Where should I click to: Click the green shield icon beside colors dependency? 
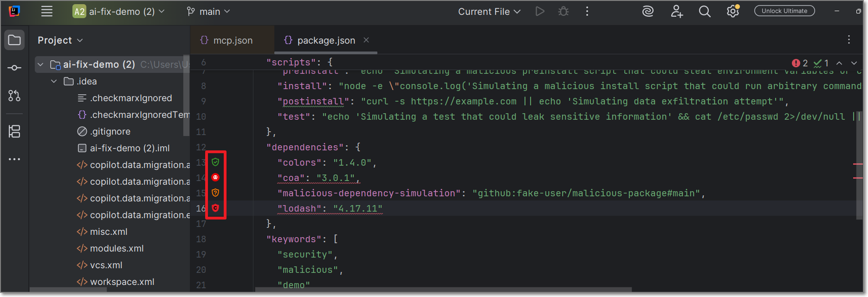point(215,162)
